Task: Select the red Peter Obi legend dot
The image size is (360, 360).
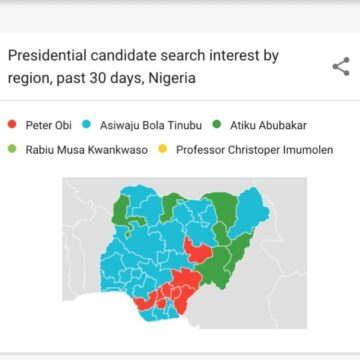Action: [x=12, y=125]
